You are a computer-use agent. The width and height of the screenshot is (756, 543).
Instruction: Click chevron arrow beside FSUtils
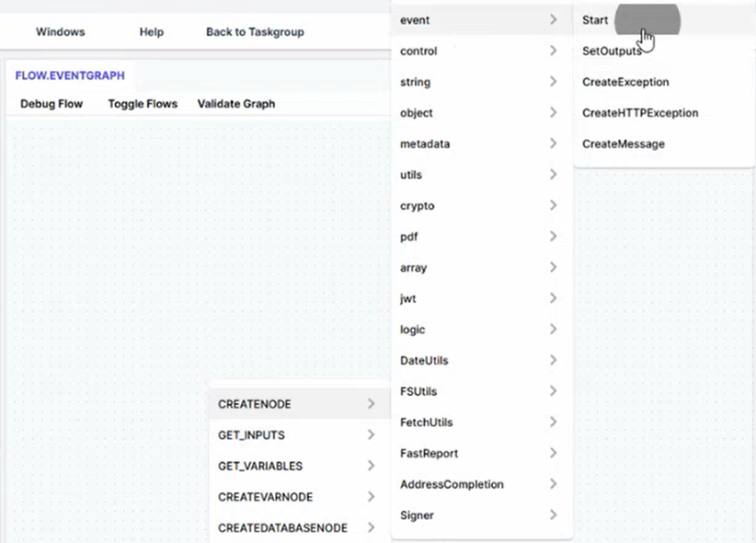coord(553,390)
